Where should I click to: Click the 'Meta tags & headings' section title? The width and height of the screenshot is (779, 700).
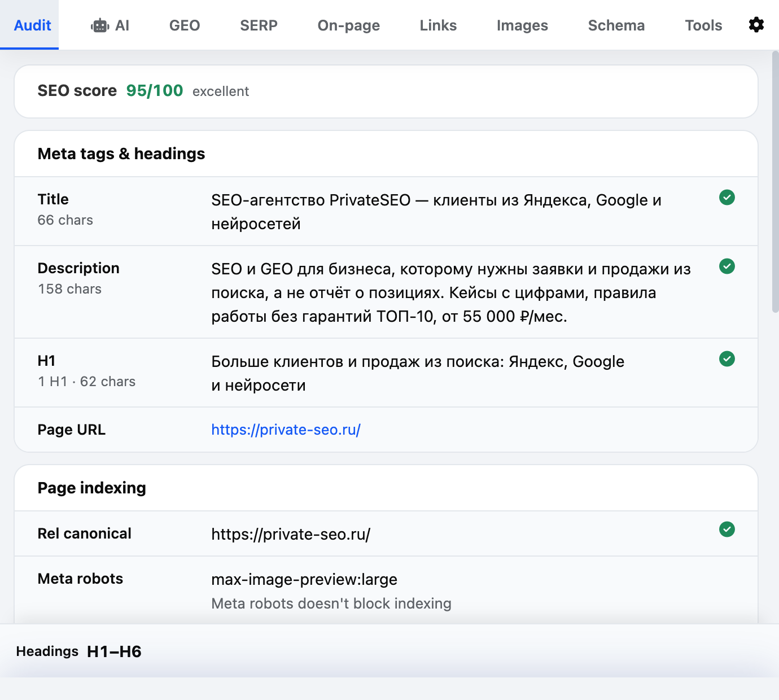121,154
